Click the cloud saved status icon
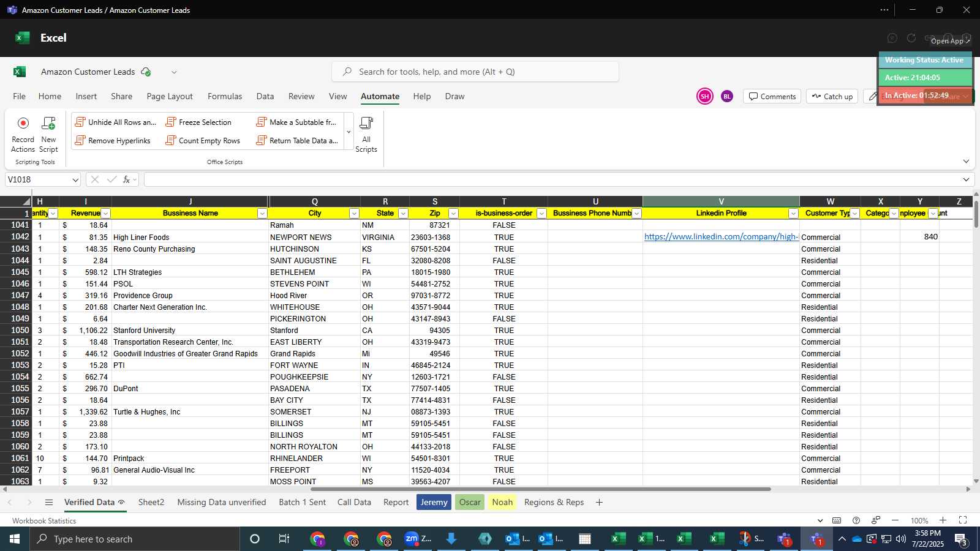This screenshot has height=551, width=980. click(x=146, y=72)
